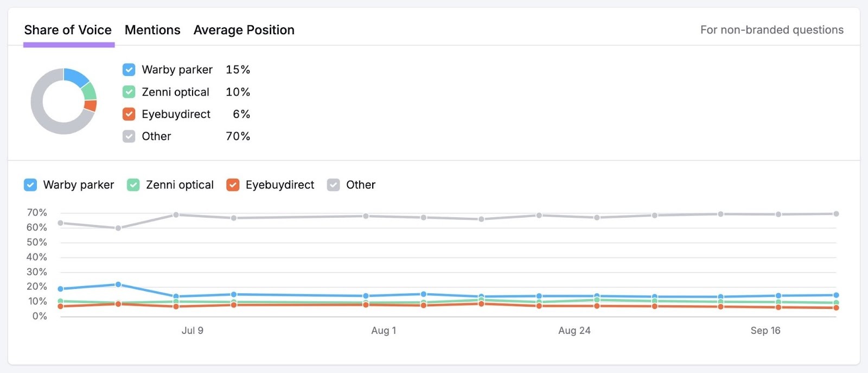Uncheck Warby parker in the donut legend

pos(129,69)
